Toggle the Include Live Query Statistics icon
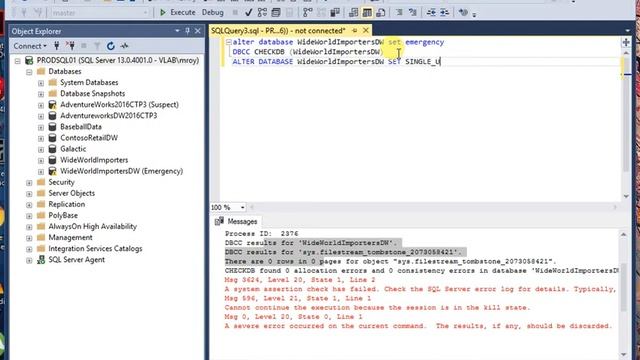This screenshot has height=360, width=640. click(x=322, y=13)
